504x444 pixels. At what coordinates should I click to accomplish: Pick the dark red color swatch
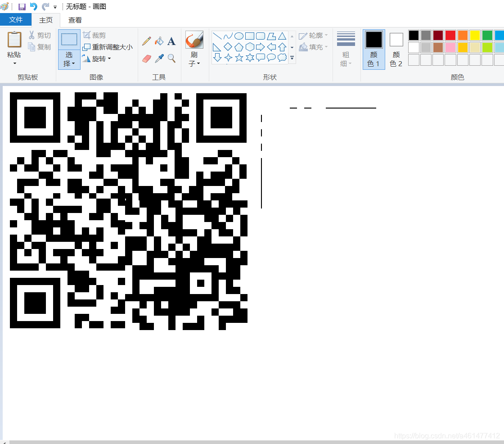click(x=438, y=35)
